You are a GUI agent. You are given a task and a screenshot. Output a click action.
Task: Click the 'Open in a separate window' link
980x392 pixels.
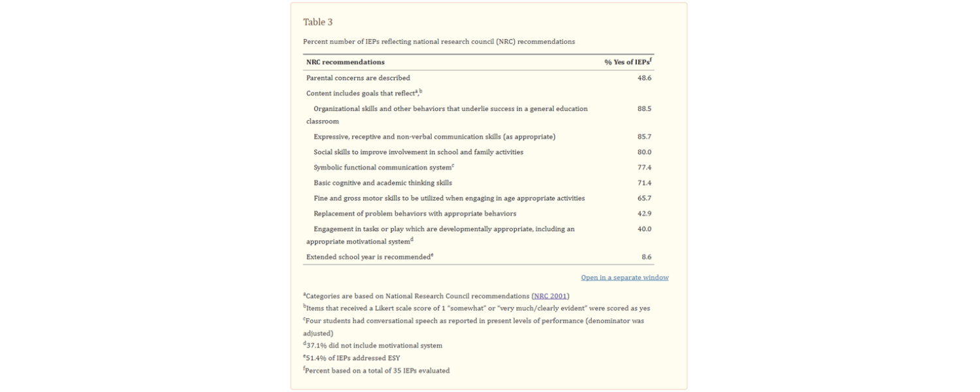625,278
